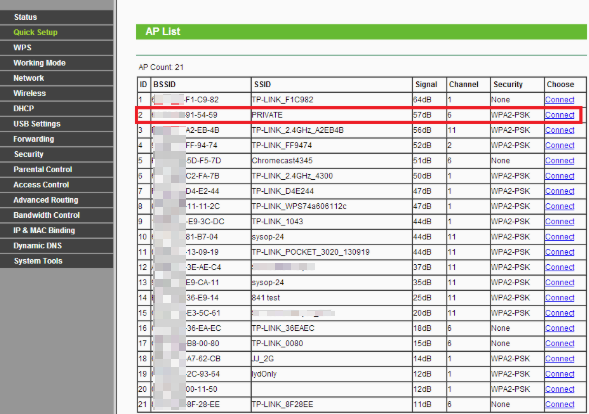Connect to JJ_2G network
Viewport: 589px width, 414px height.
pyautogui.click(x=560, y=358)
